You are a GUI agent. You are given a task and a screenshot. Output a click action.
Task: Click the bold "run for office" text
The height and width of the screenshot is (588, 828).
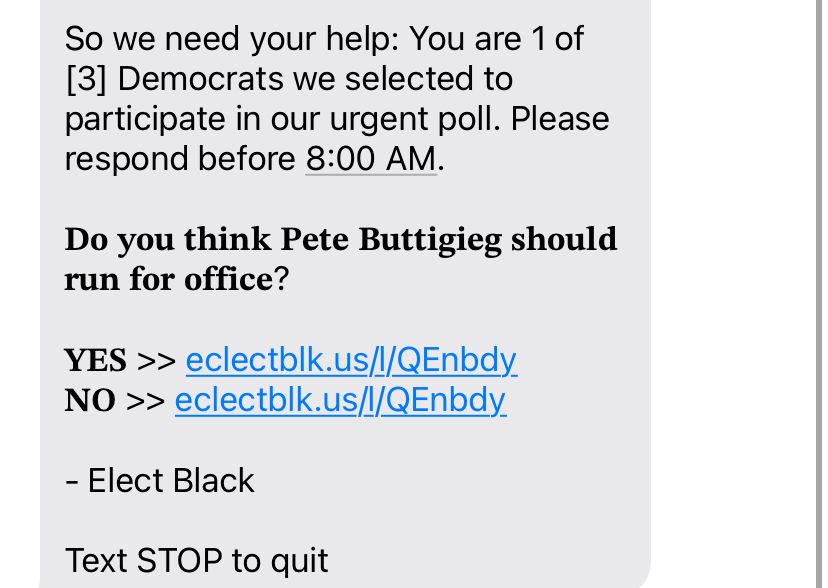pyautogui.click(x=168, y=279)
